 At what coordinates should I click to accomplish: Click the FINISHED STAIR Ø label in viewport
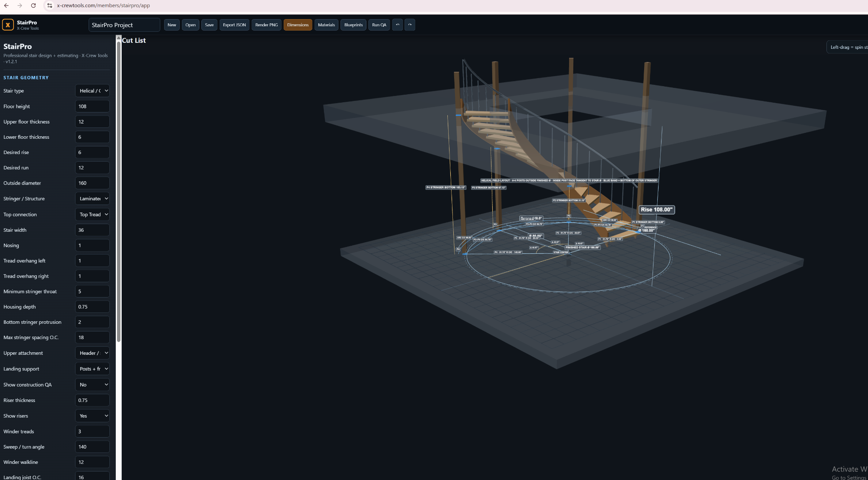coord(583,247)
